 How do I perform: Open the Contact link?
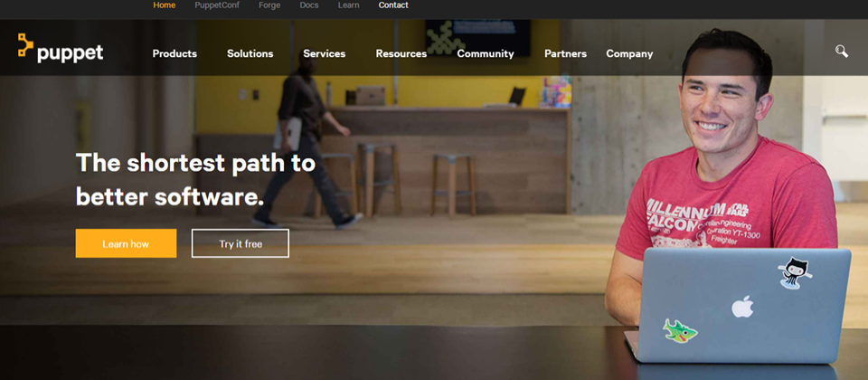(x=393, y=5)
